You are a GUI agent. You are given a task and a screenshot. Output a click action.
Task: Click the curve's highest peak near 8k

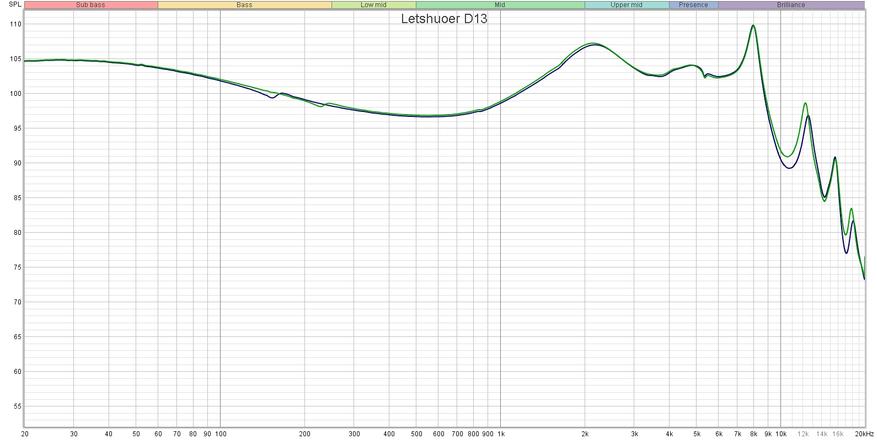pos(753,26)
